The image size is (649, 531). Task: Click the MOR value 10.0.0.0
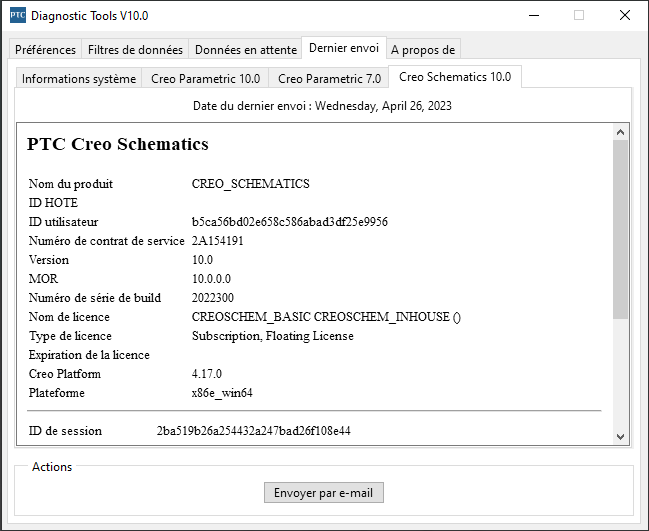pos(211,279)
